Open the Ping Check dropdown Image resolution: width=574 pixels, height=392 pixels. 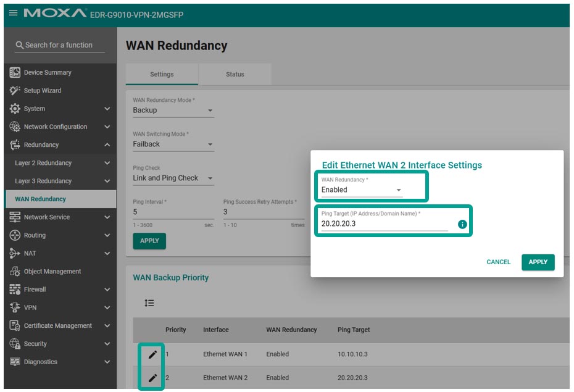173,178
